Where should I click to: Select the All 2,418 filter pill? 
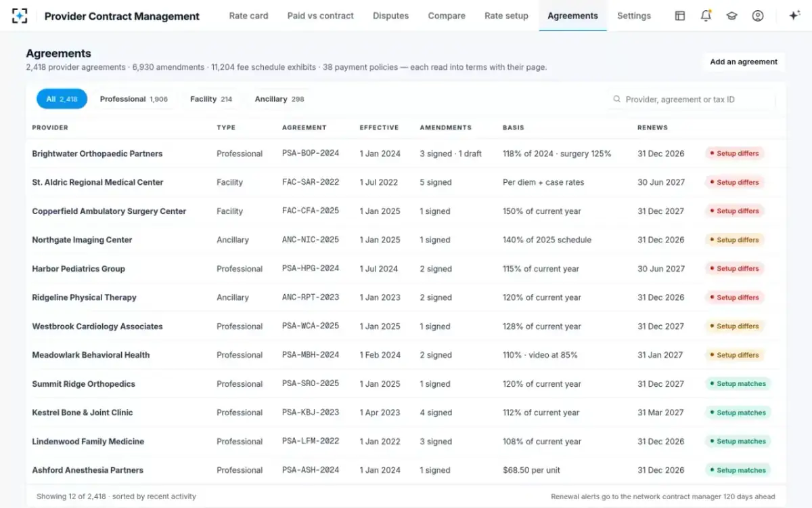tap(62, 99)
